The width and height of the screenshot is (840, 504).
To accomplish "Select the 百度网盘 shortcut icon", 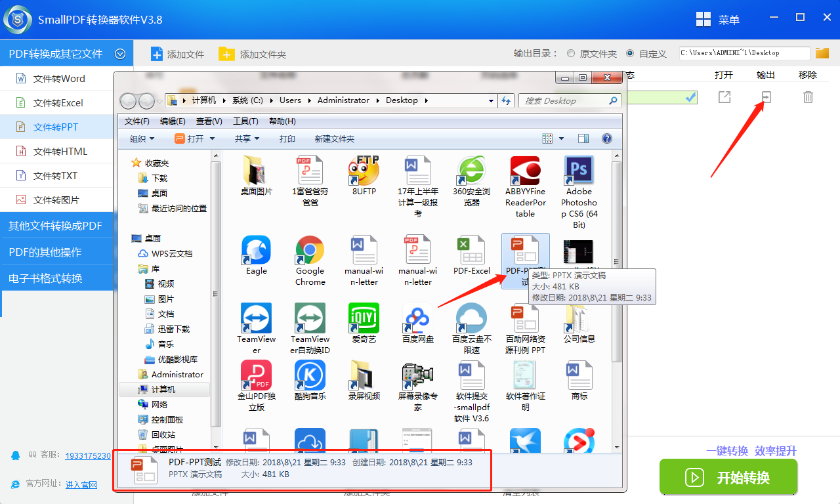I will tap(417, 318).
